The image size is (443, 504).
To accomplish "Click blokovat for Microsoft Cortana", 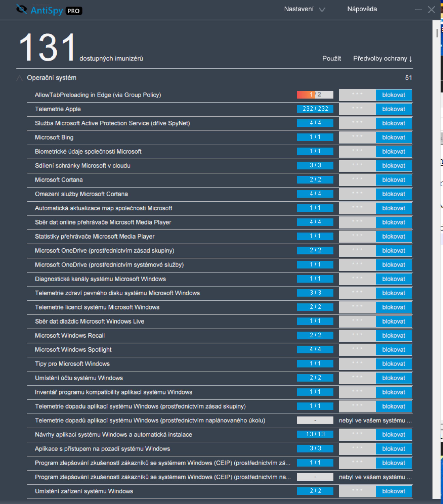I will 394,180.
